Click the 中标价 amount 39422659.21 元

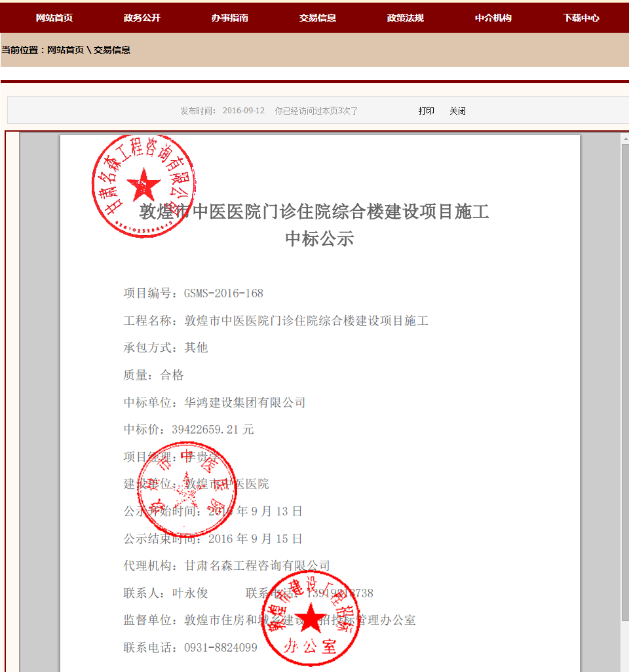coord(212,430)
